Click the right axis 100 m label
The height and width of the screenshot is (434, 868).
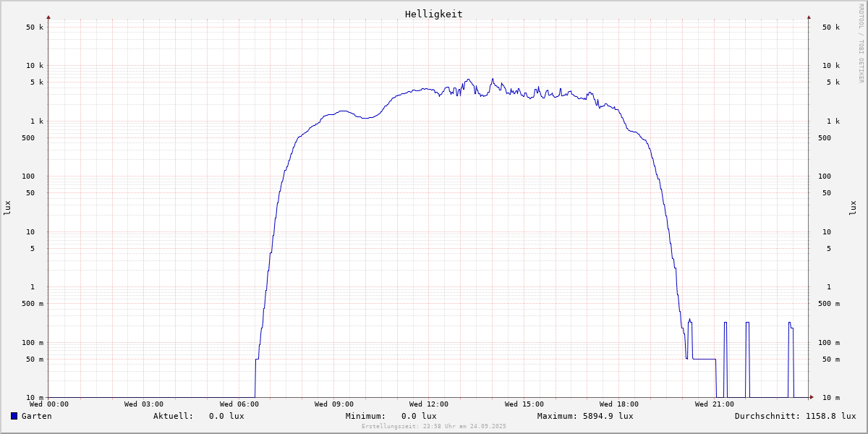829,343
